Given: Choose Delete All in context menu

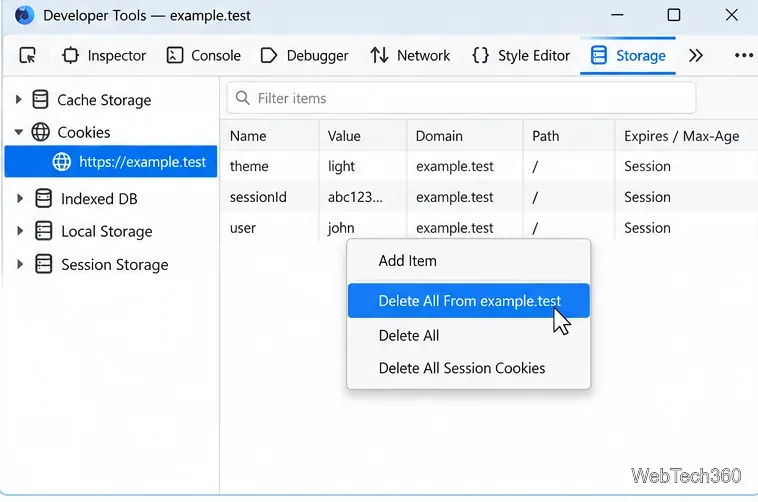Looking at the screenshot, I should tap(468, 336).
